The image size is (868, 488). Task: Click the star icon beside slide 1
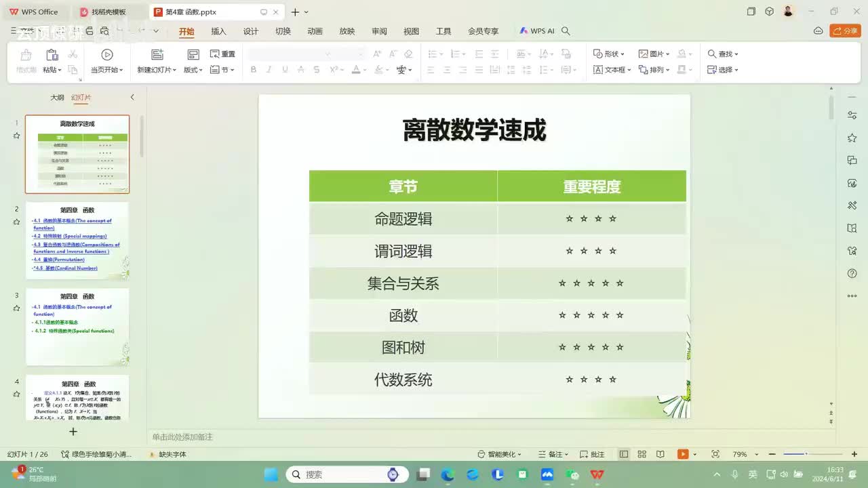coord(16,136)
